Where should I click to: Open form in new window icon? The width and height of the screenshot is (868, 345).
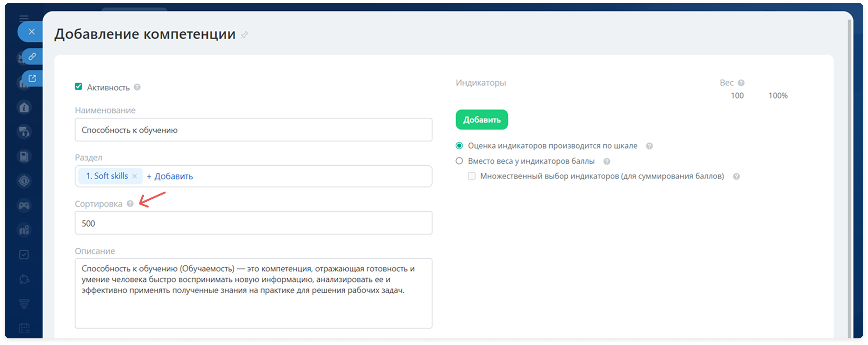(32, 78)
